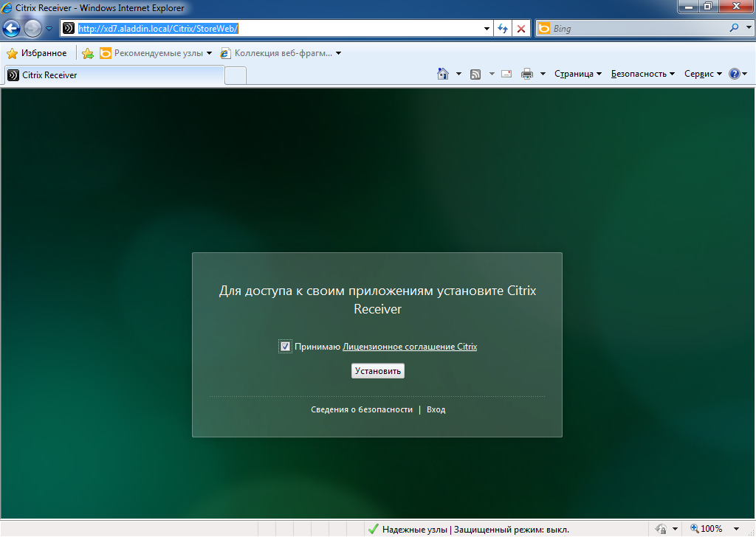This screenshot has width=756, height=537.
Task: Click the Read mail icon
Action: (x=506, y=74)
